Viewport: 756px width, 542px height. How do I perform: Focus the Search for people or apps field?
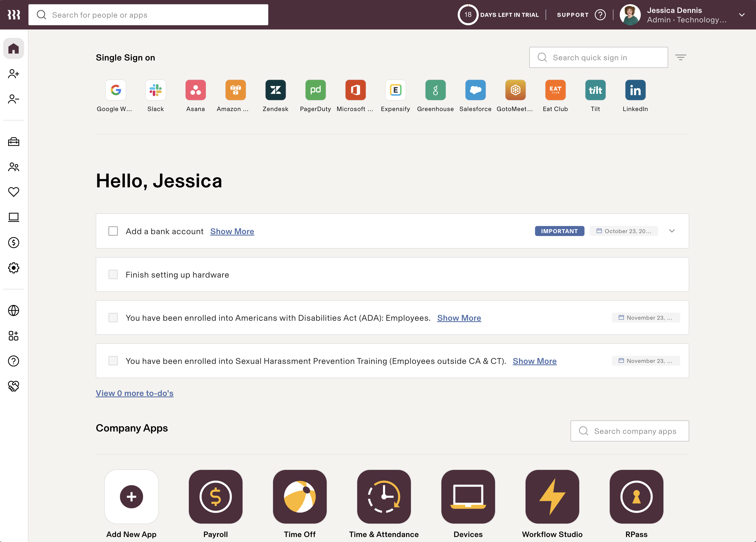[x=148, y=15]
